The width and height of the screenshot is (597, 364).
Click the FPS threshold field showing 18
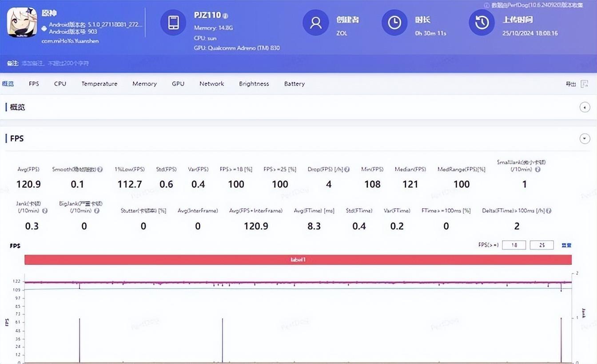[514, 245]
